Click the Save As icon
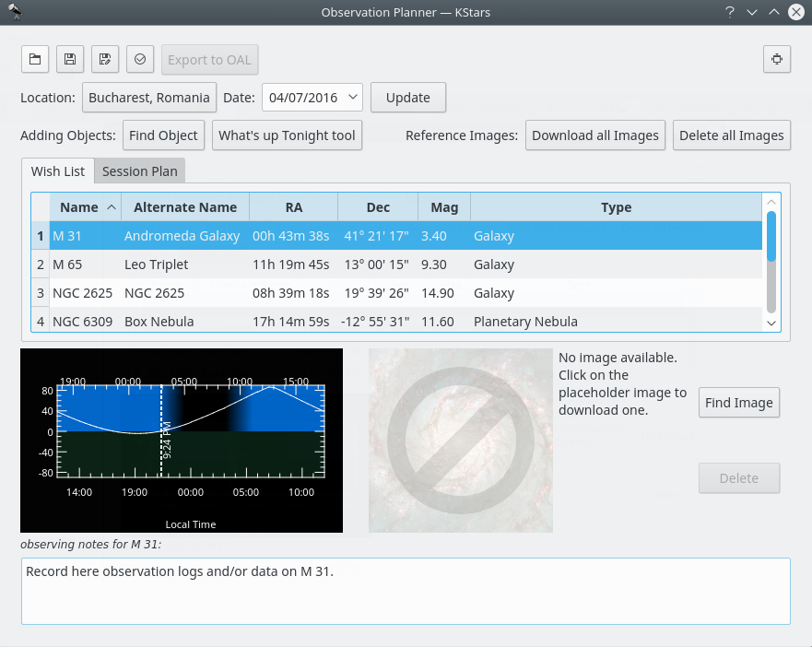This screenshot has height=647, width=812. [x=105, y=60]
